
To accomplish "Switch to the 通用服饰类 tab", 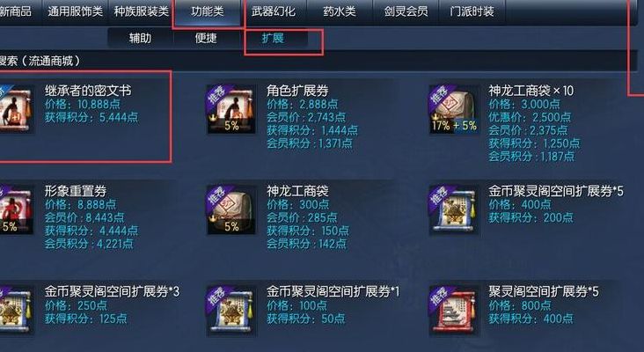I will (75, 11).
